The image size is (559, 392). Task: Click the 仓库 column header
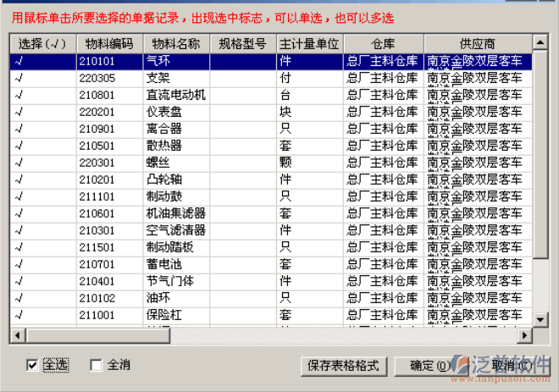pos(383,43)
